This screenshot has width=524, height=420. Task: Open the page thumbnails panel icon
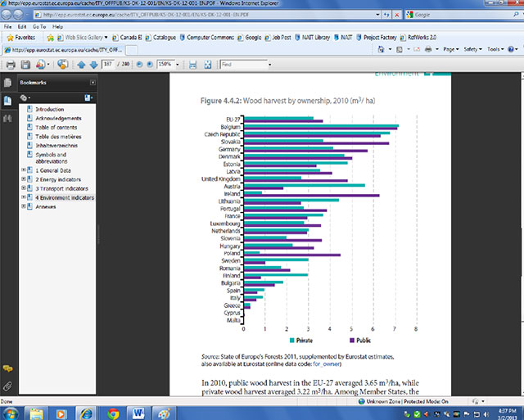tap(7, 83)
